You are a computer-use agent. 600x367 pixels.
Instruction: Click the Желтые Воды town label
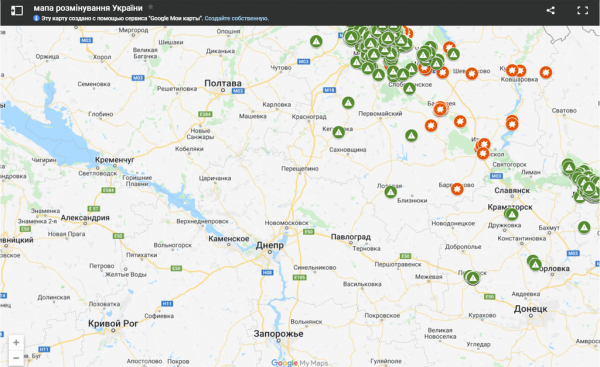click(126, 274)
